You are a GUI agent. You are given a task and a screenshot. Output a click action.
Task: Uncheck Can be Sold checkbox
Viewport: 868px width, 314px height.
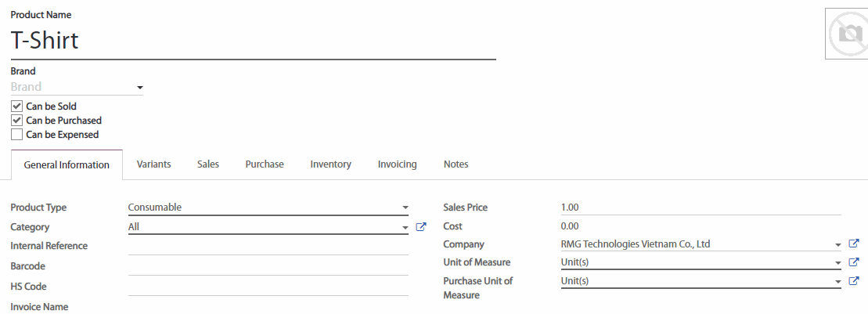click(16, 106)
